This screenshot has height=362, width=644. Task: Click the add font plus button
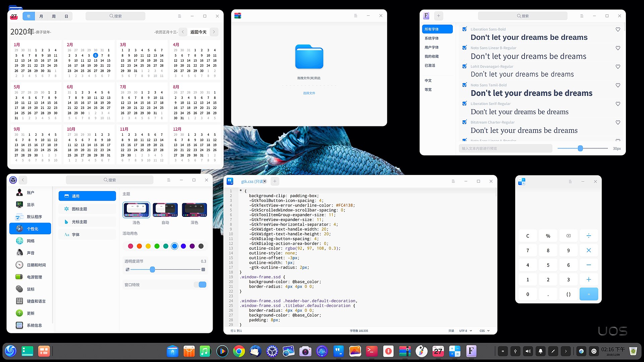click(438, 16)
